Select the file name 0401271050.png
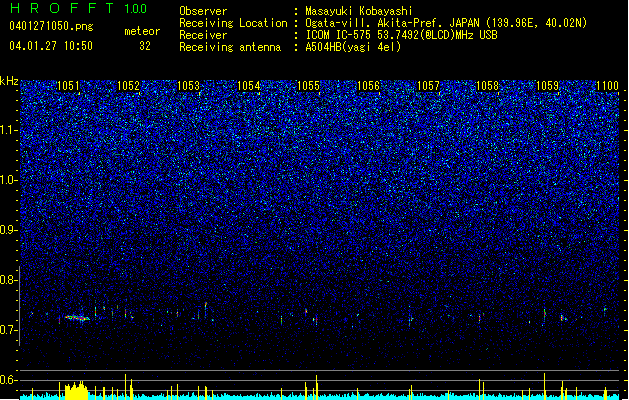 51,26
